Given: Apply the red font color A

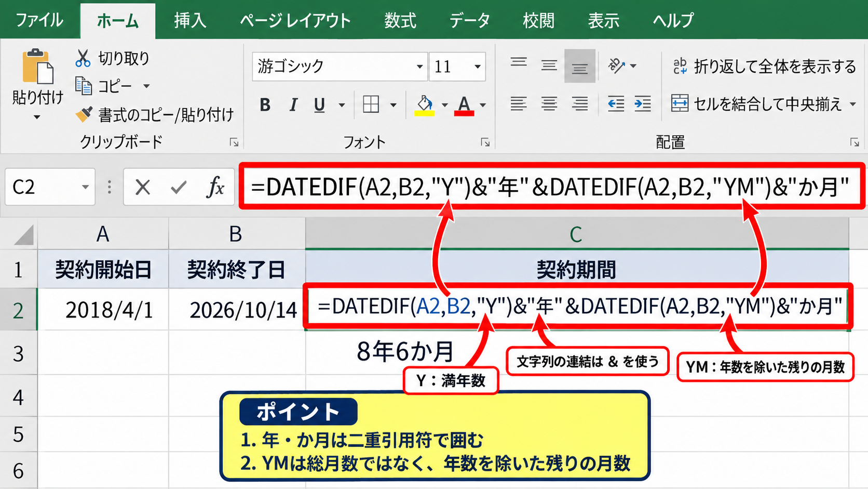Looking at the screenshot, I should [x=464, y=105].
